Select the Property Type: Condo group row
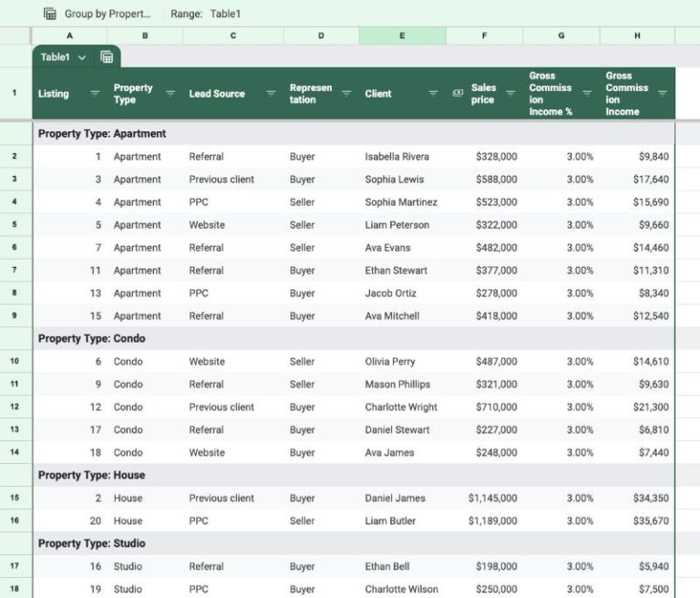The image size is (700, 598). pyautogui.click(x=91, y=338)
